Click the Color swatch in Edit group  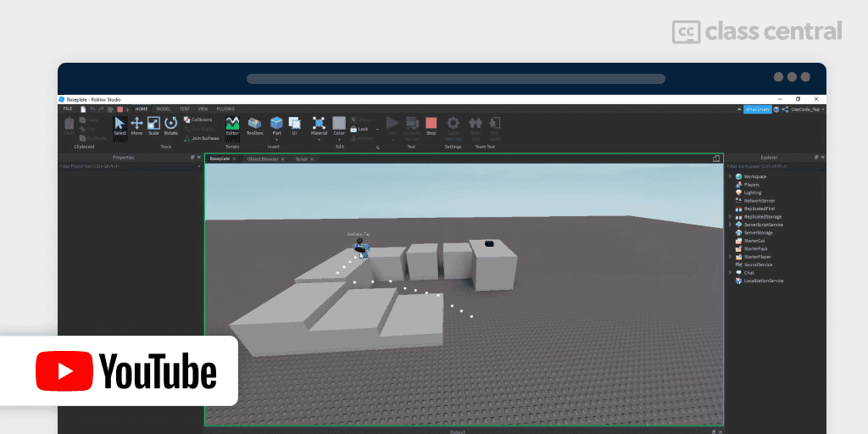339,124
